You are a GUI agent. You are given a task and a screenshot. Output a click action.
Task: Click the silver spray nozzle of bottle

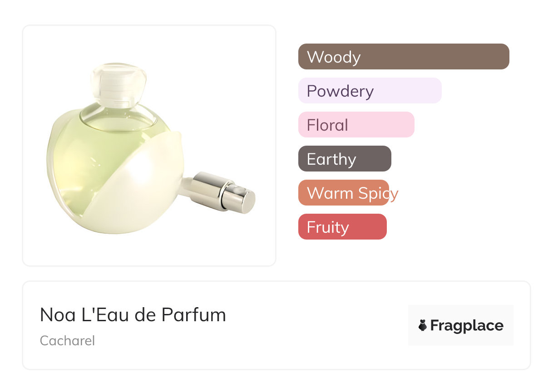222,193
